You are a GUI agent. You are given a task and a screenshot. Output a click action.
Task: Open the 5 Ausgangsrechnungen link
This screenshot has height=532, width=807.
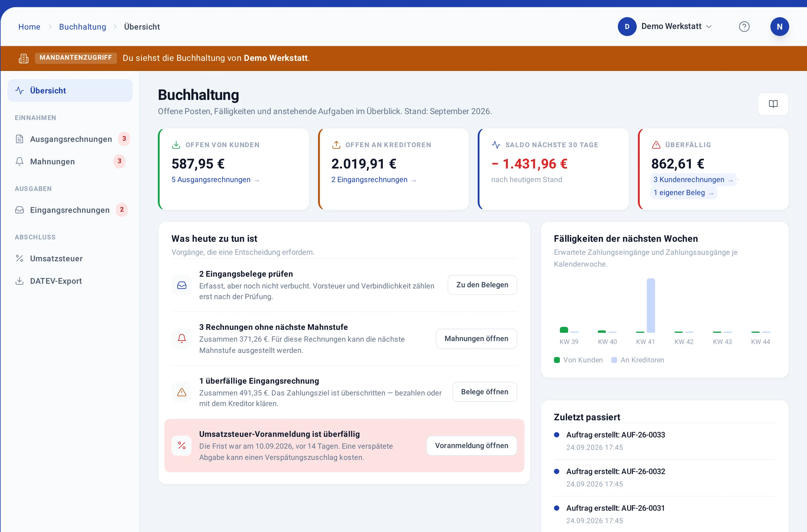point(216,179)
